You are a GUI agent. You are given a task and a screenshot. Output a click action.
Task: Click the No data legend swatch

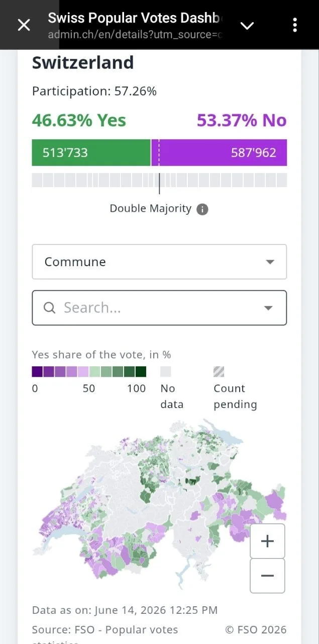click(x=166, y=372)
